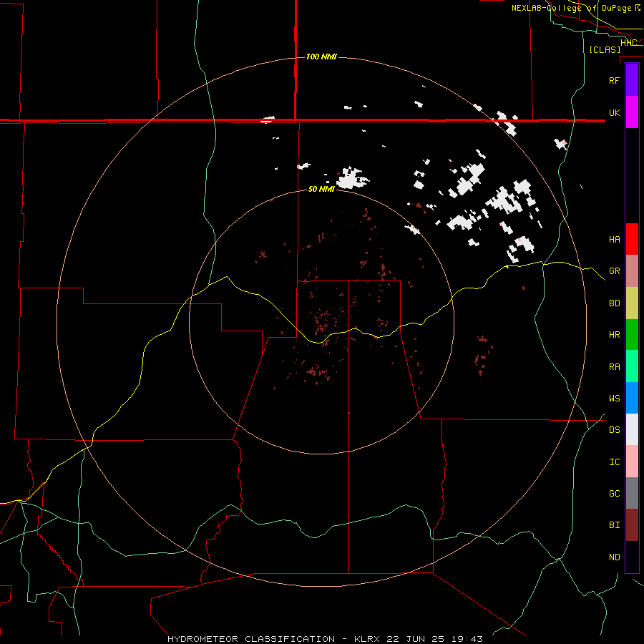Click the ND black legend swatch
Viewport: 644px width, 644px height.
[632, 557]
